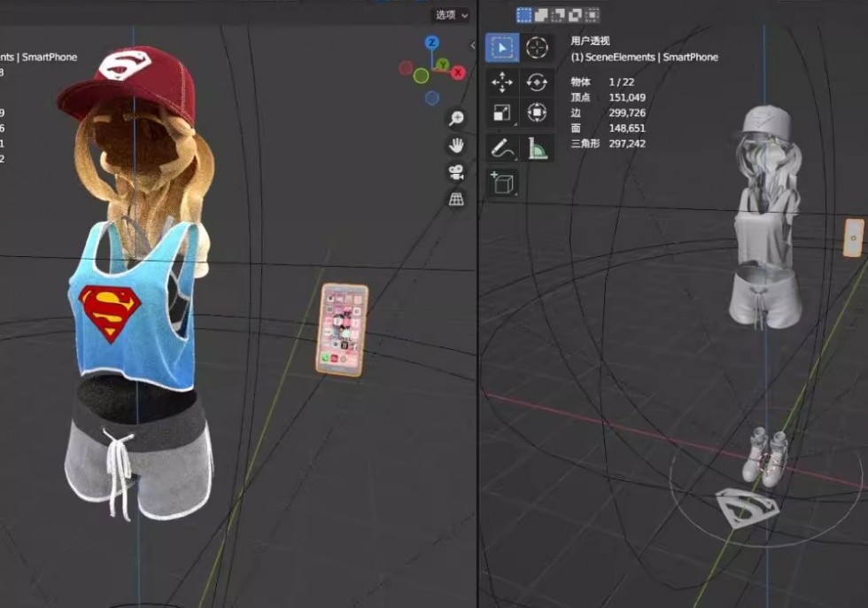Click the 物体 1 / 22 statistic
Image resolution: width=868 pixels, height=608 pixels.
pos(603,82)
